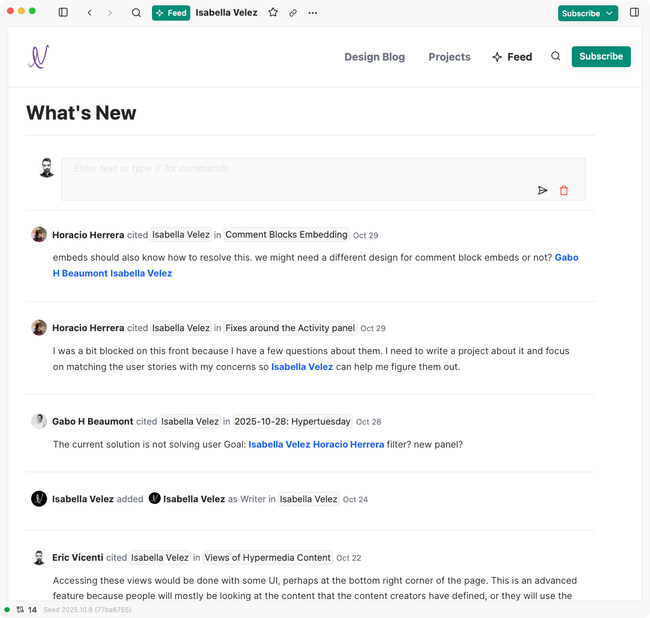Open search in the title bar
The height and width of the screenshot is (618, 650).
[x=136, y=13]
